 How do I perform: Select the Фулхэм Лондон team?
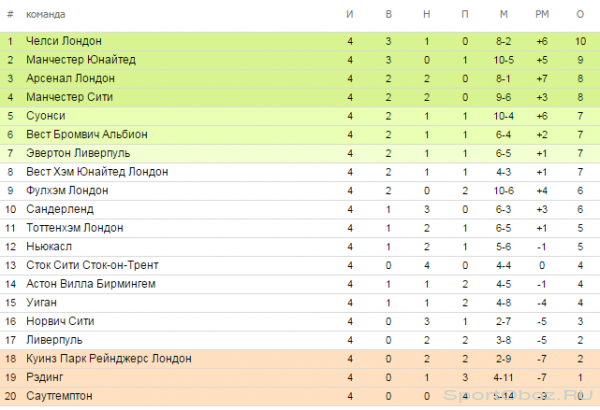[67, 191]
